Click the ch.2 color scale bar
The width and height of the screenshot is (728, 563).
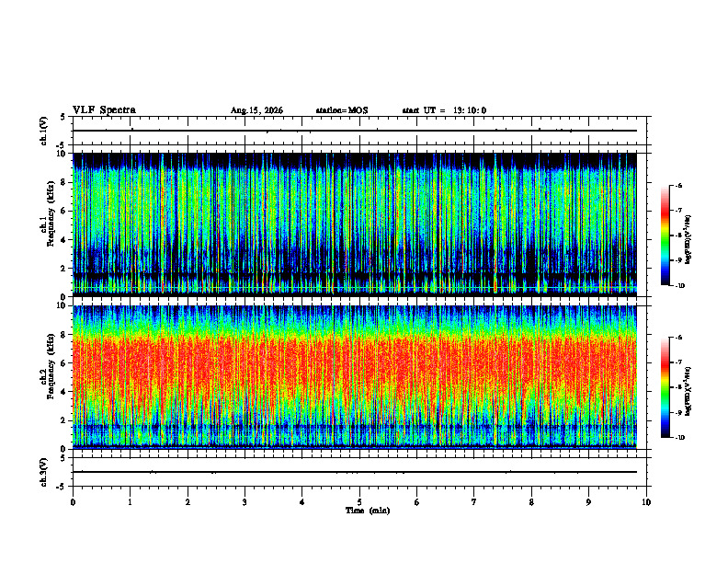tap(665, 387)
